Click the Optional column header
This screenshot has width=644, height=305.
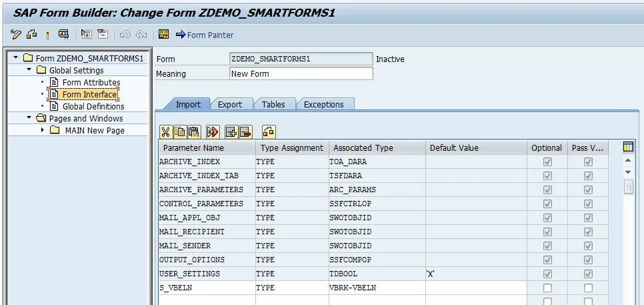[x=547, y=148]
